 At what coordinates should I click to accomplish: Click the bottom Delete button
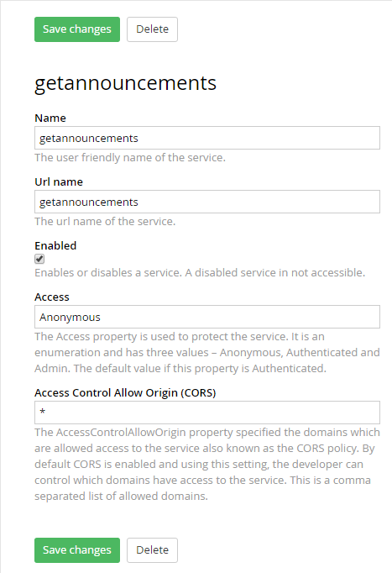point(152,550)
